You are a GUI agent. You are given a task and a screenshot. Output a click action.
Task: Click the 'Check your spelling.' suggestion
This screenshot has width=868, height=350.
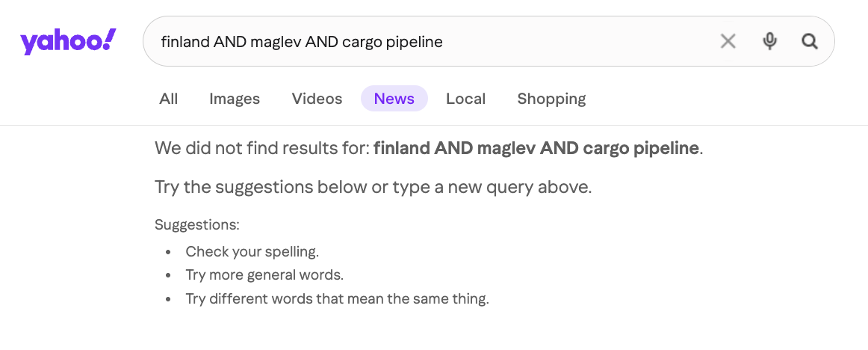pos(252,252)
